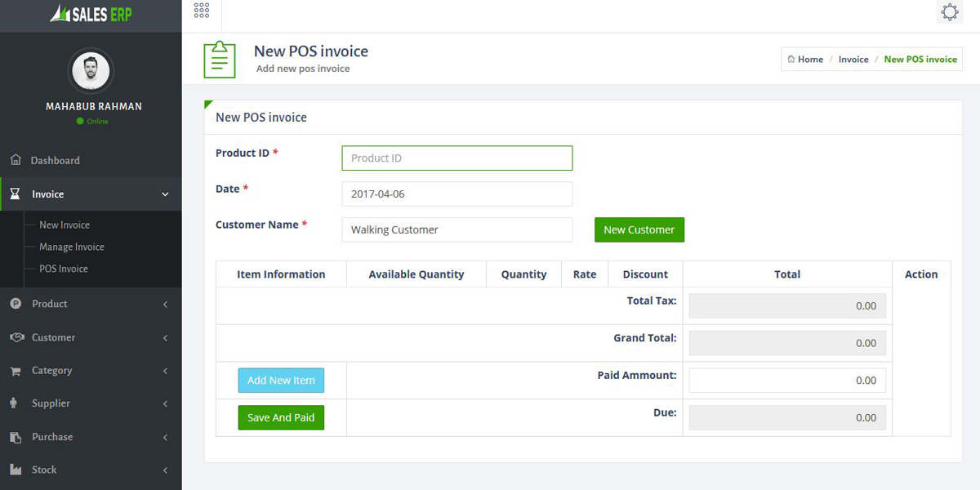
Task: Select POS Invoice in sidebar
Action: pos(64,269)
